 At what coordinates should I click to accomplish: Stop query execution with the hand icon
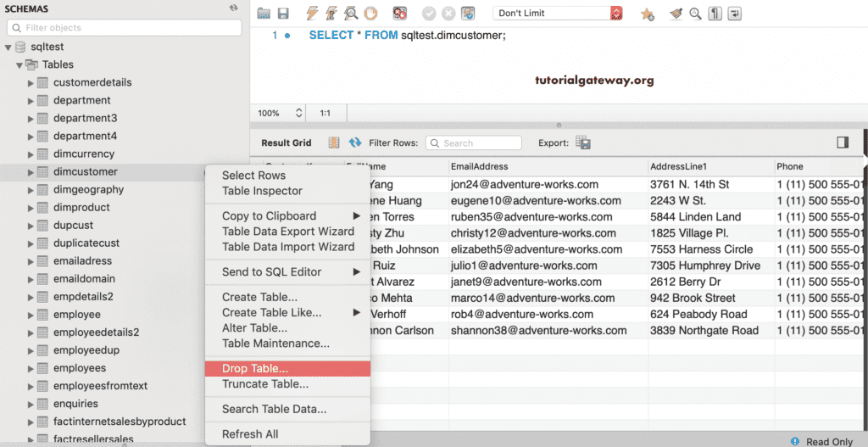click(370, 14)
